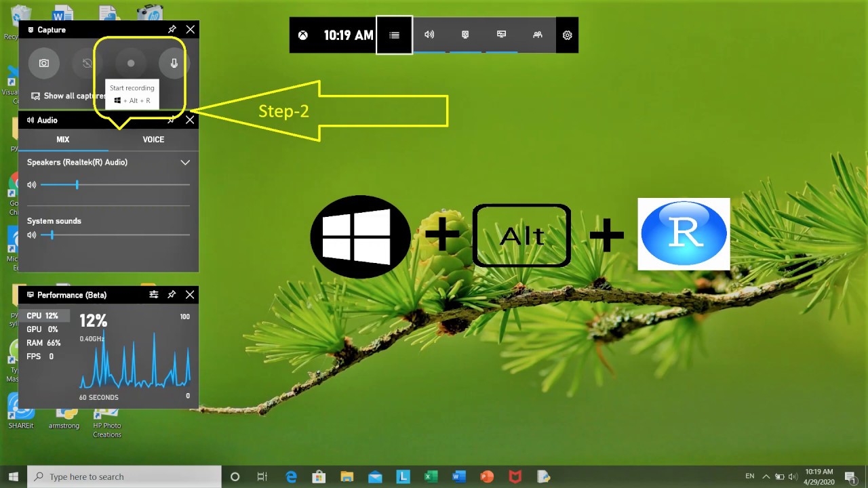Click the Record last 30 seconds button
This screenshot has width=868, height=488.
point(87,63)
